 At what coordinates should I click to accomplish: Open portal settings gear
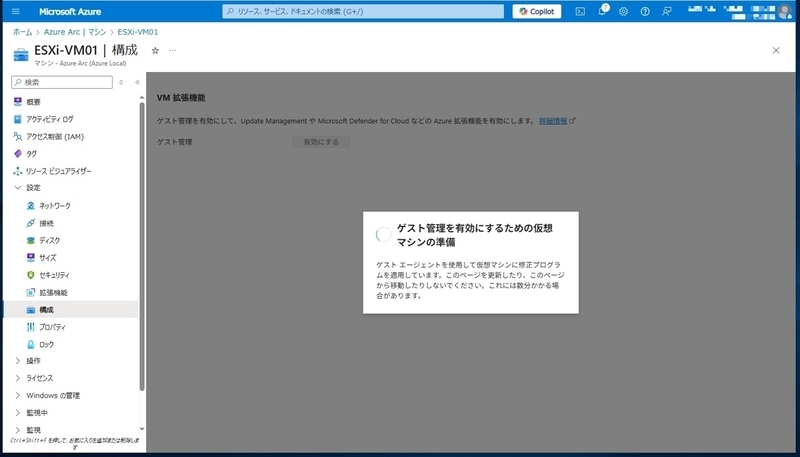point(623,11)
